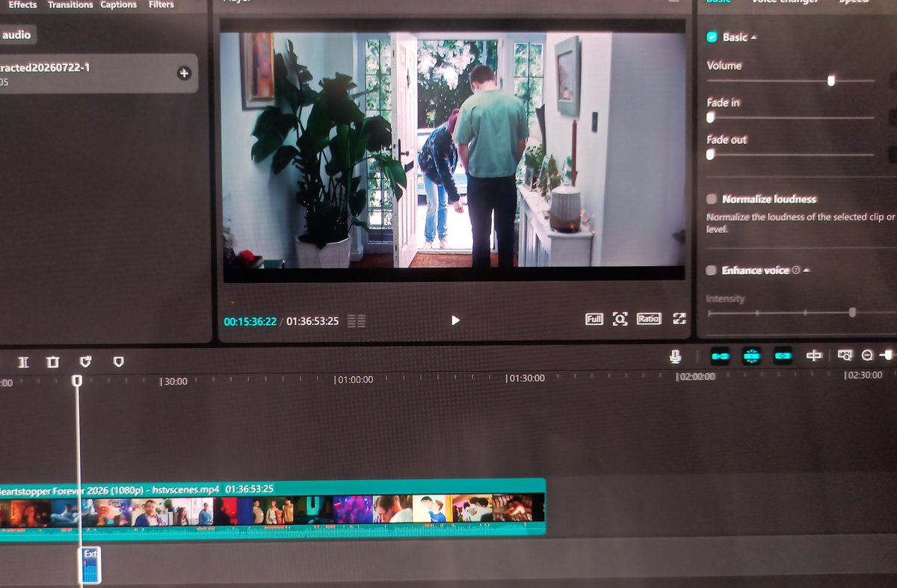Viewport: 897px width, 588px height.
Task: Play the video in the player
Action: 455,321
